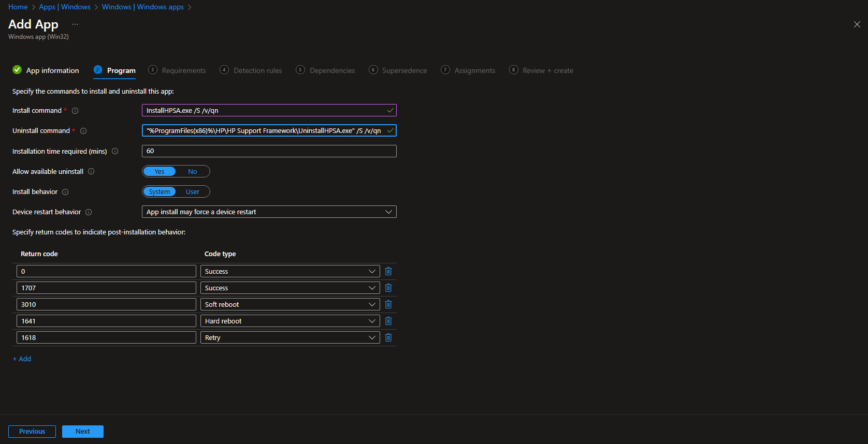Show info tooltip for Install command
This screenshot has width=868, height=444.
tap(75, 111)
